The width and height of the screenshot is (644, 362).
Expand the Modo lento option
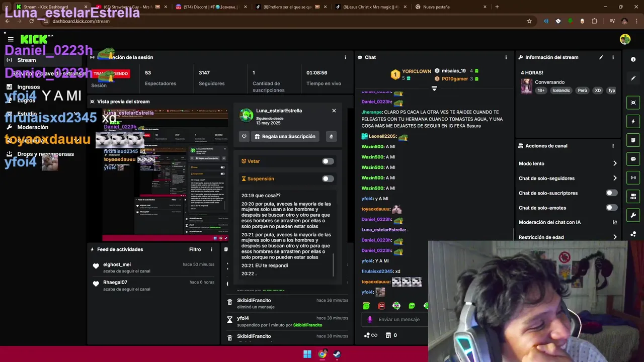615,163
